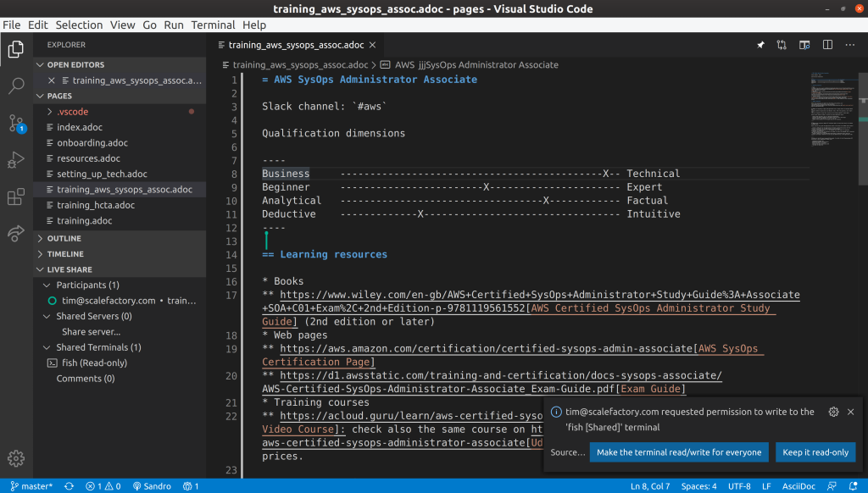
Task: Open the Terminal menu
Action: point(213,25)
